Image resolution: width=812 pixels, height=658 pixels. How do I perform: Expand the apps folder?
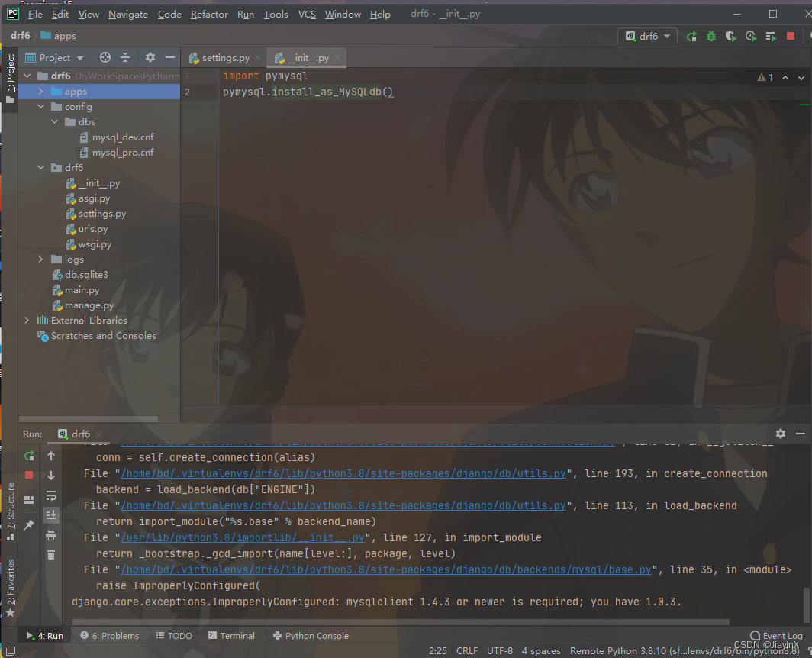click(40, 91)
